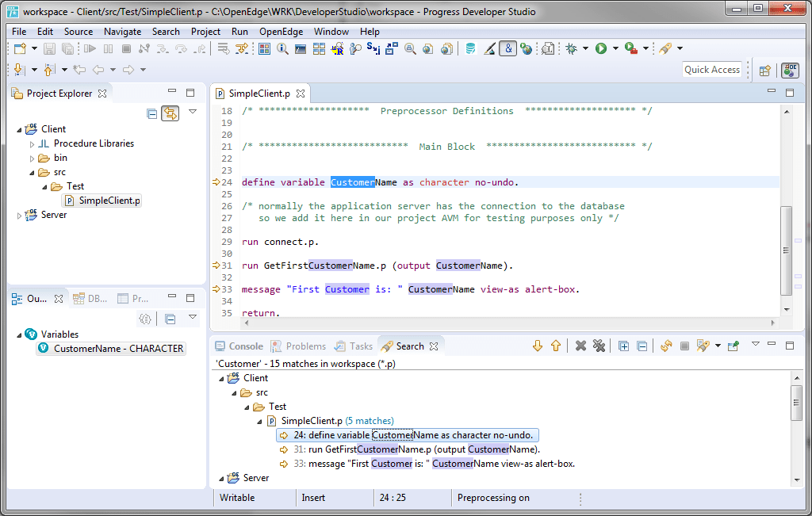812x516 pixels.
Task: Select the SimpleClient.p editor tab
Action: point(259,94)
